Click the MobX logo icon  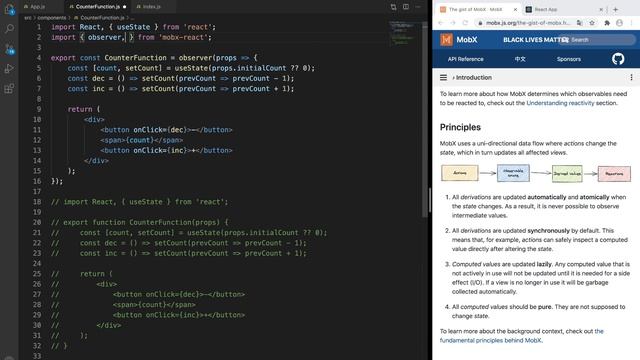click(446, 40)
